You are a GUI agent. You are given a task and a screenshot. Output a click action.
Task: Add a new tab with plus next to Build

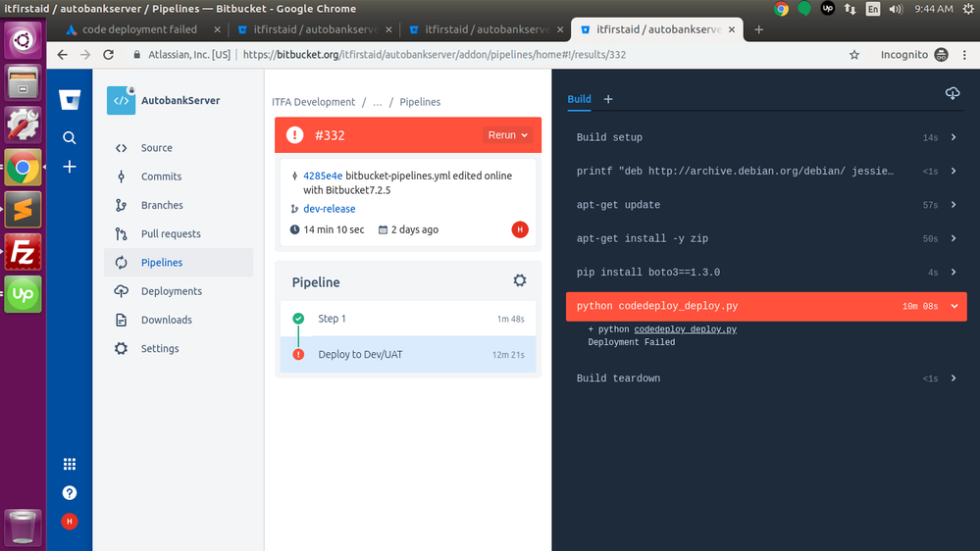(x=608, y=99)
